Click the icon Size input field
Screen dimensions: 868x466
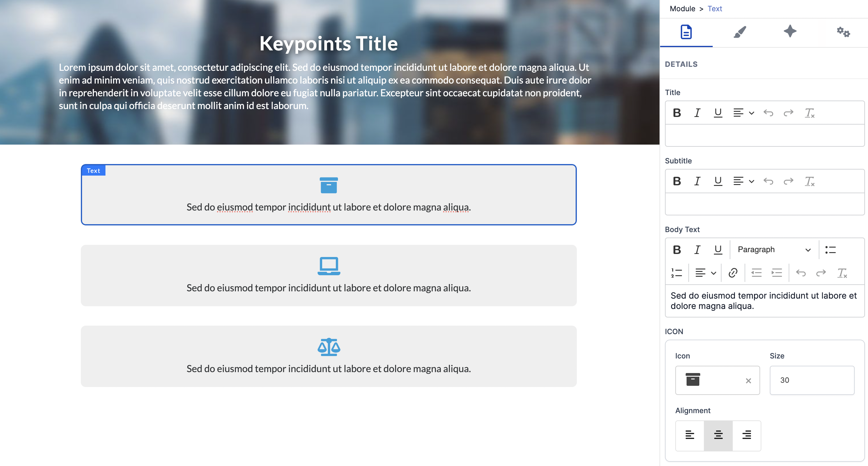(x=811, y=380)
